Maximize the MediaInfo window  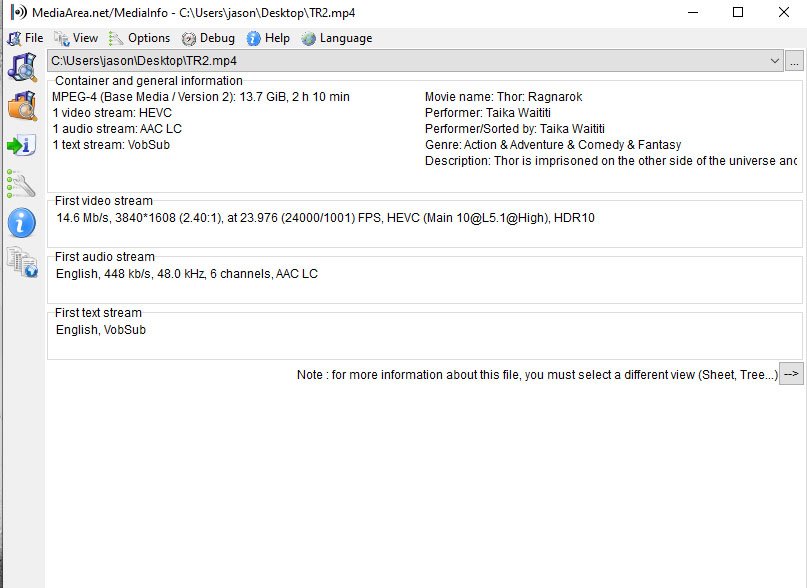738,12
